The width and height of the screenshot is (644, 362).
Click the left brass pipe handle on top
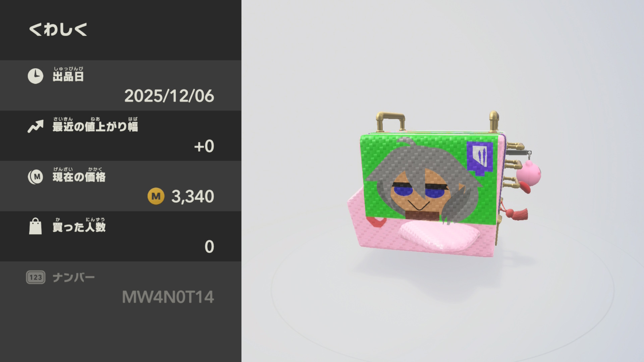coord(390,121)
